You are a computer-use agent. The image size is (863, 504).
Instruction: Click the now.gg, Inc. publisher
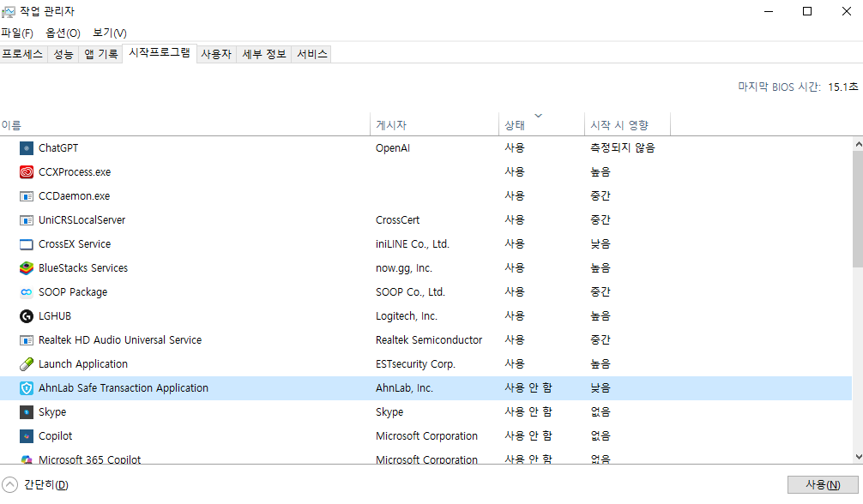pos(403,268)
